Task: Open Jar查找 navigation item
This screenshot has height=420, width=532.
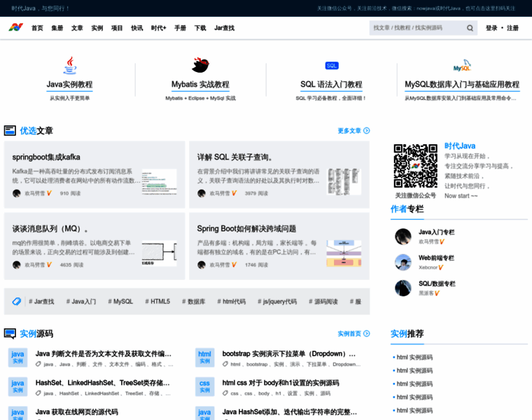Action: pos(224,28)
